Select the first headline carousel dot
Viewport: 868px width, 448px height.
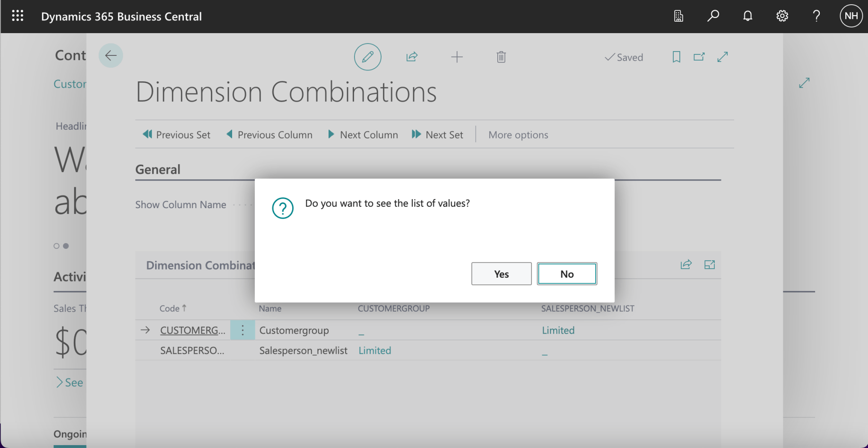click(56, 246)
